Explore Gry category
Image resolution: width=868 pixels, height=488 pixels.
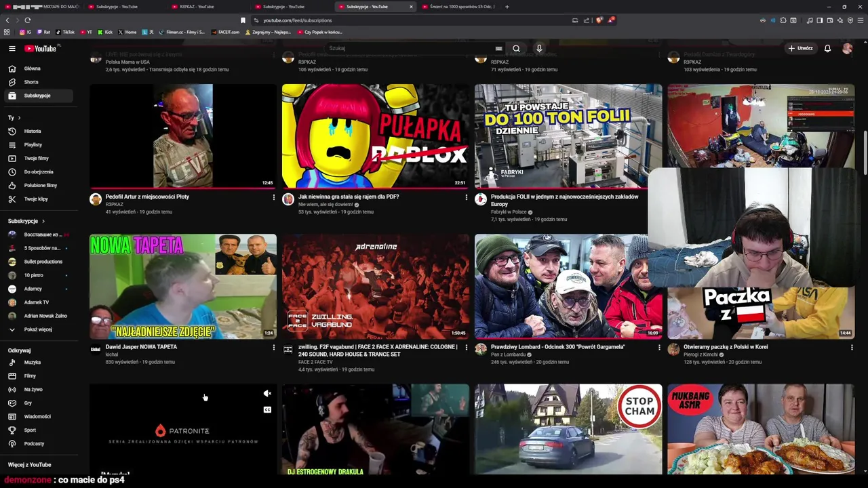click(37, 403)
